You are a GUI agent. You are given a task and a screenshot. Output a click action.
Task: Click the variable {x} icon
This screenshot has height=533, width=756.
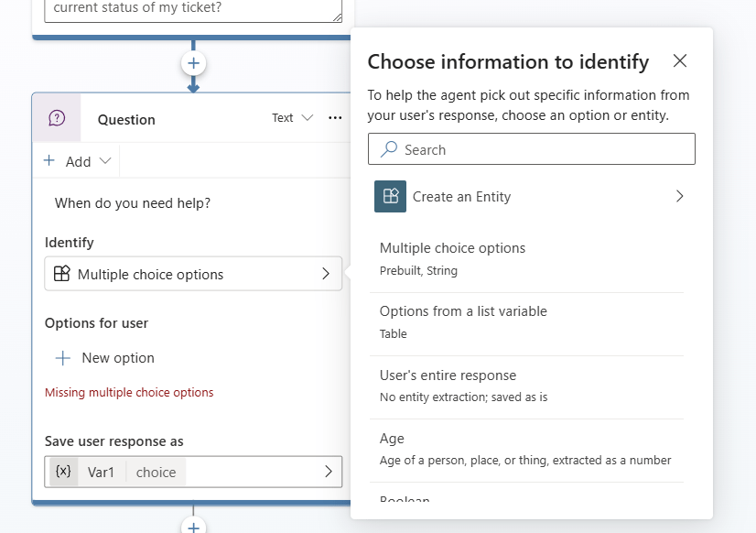(64, 472)
